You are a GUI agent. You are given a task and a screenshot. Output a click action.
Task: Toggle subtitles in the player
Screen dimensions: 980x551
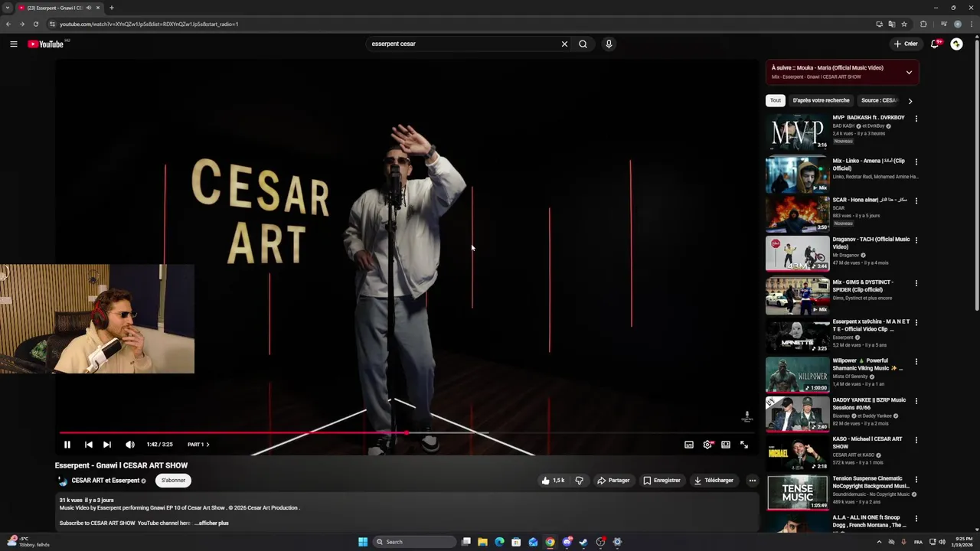tap(689, 445)
